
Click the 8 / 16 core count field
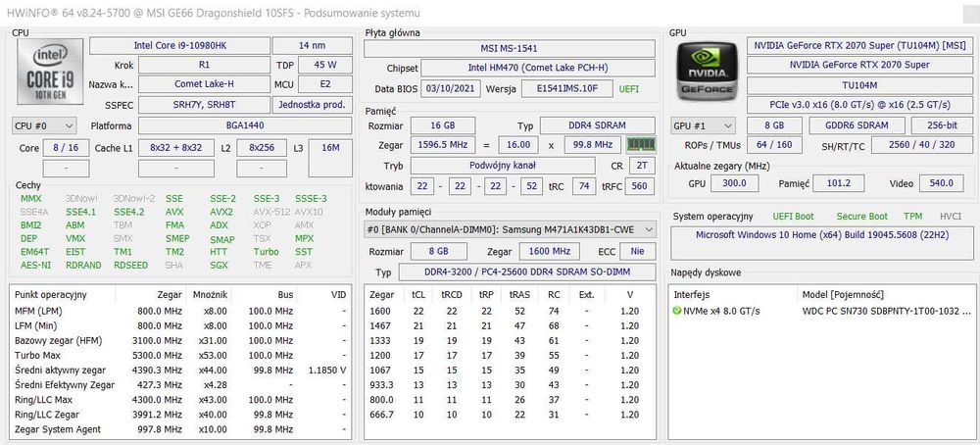pos(67,148)
